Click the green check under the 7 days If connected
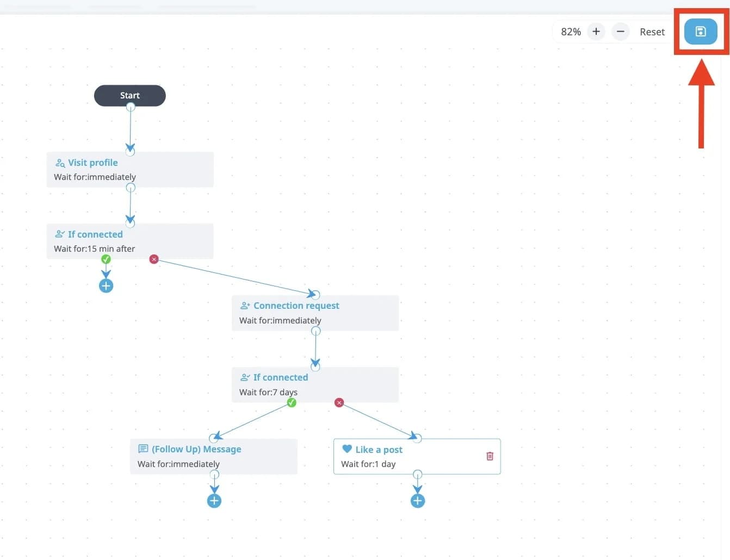Image resolution: width=730 pixels, height=560 pixels. [x=292, y=403]
